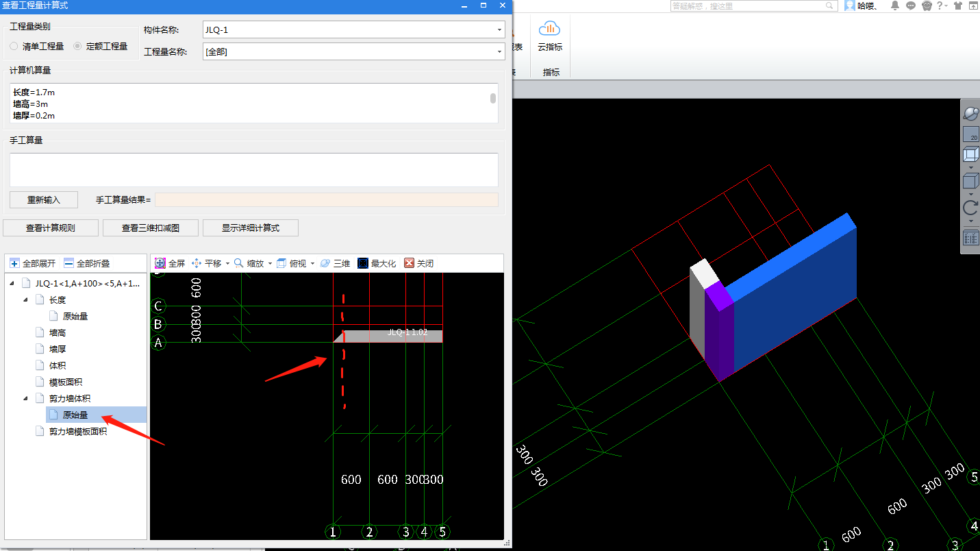
Task: Switch to 三维 view
Action: (335, 263)
